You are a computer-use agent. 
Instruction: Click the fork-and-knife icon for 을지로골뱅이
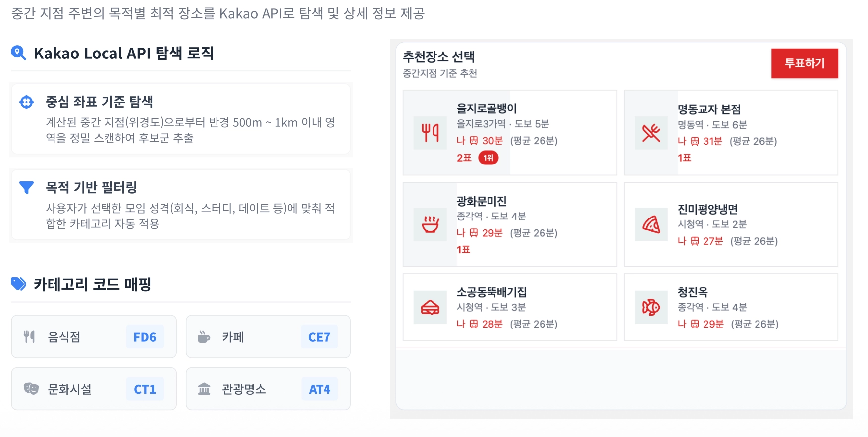(x=430, y=133)
